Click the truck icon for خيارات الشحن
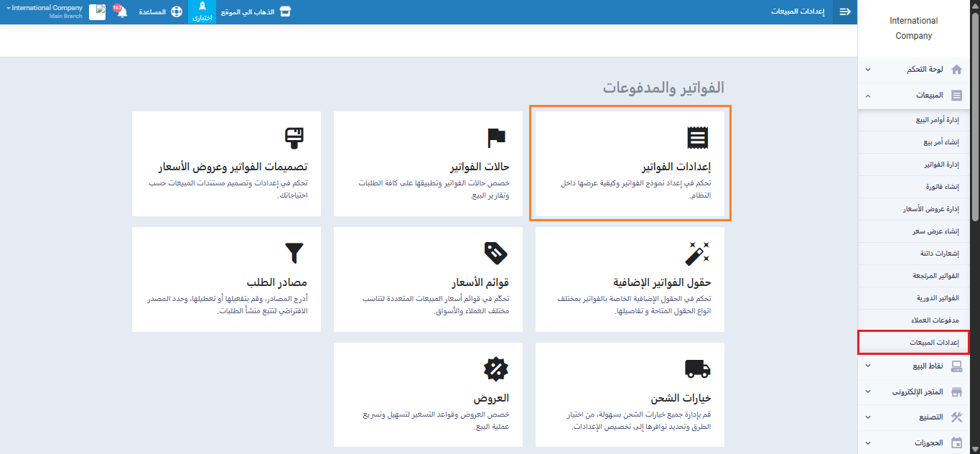 click(698, 369)
